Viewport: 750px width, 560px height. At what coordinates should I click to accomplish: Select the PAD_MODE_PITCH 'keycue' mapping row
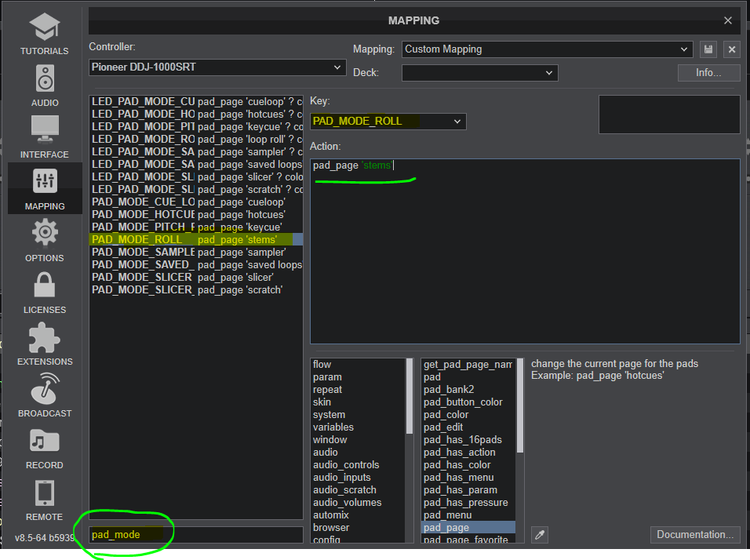pyautogui.click(x=196, y=227)
